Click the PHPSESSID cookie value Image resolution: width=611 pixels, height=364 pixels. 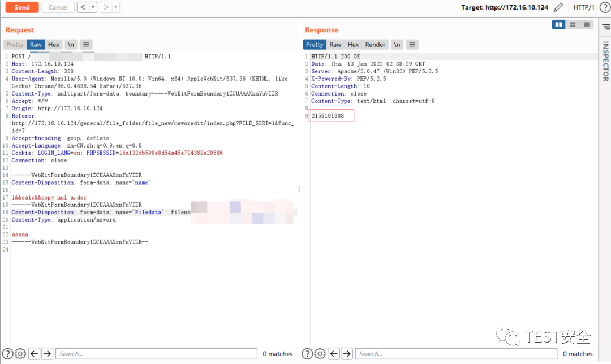point(171,153)
